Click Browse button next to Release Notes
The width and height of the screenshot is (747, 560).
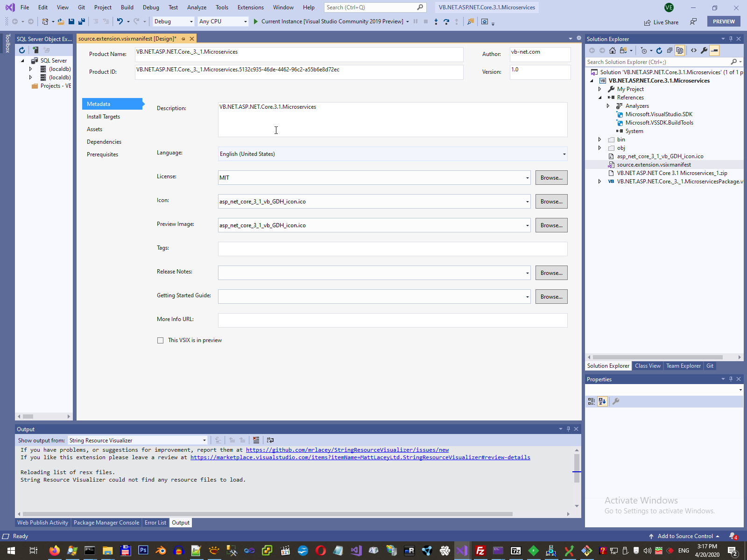click(551, 273)
